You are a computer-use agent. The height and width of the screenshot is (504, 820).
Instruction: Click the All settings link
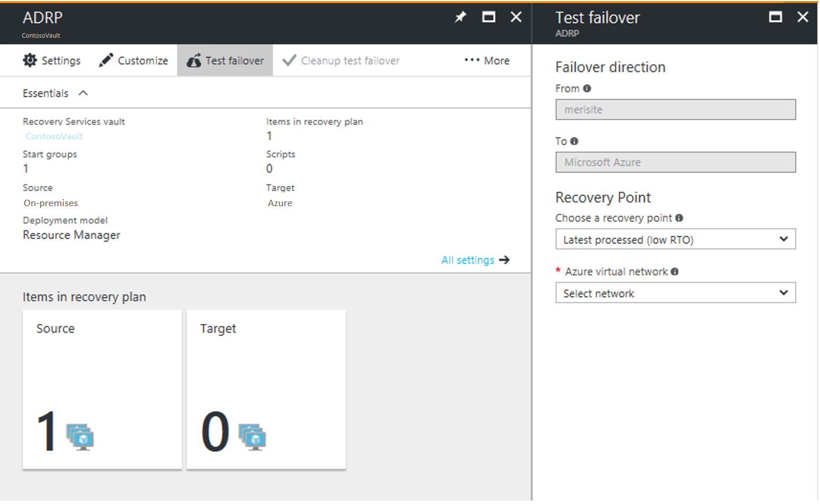(468, 260)
